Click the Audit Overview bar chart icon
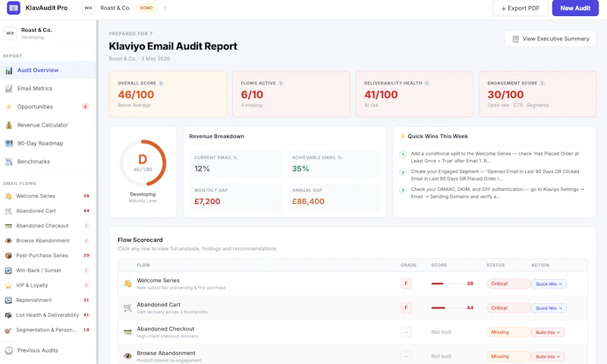 8,71
